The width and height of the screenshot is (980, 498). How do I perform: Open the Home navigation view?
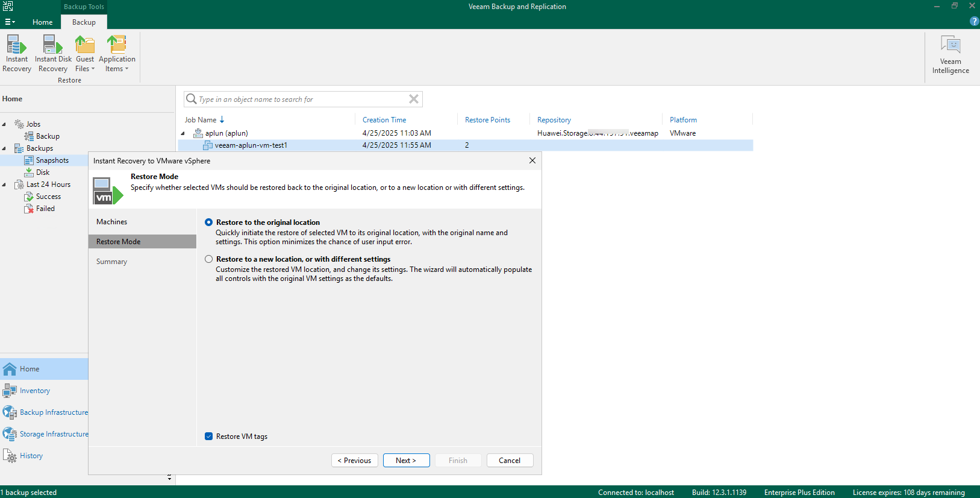pyautogui.click(x=44, y=369)
